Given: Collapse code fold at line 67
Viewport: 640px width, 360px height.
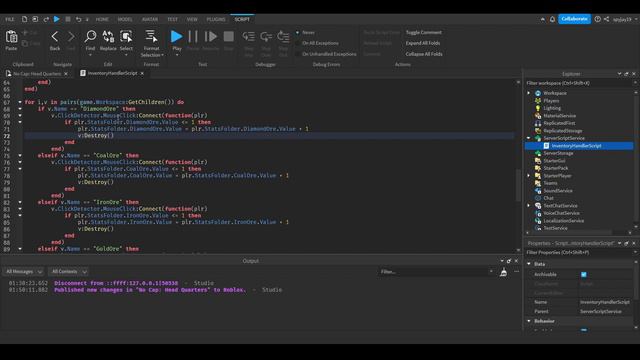Looking at the screenshot, I should (x=20, y=102).
